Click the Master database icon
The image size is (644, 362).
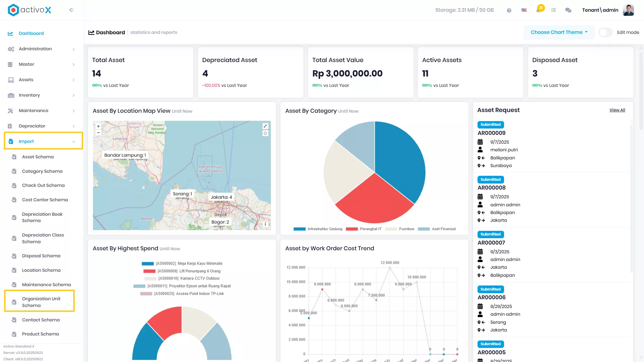click(10, 64)
